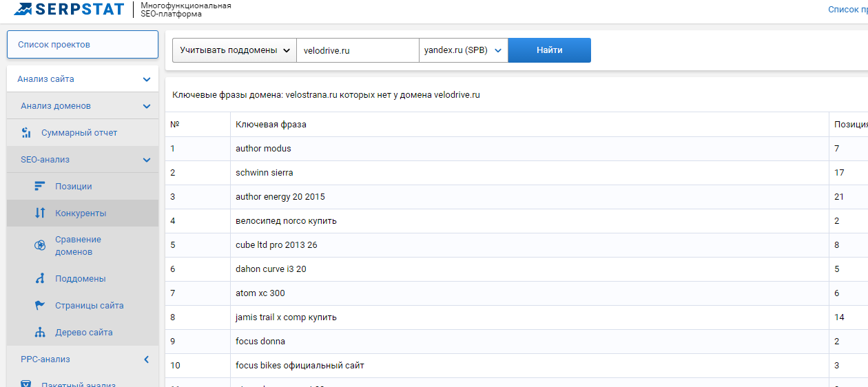The width and height of the screenshot is (868, 387).
Task: Open Позиции menu item
Action: (x=74, y=187)
